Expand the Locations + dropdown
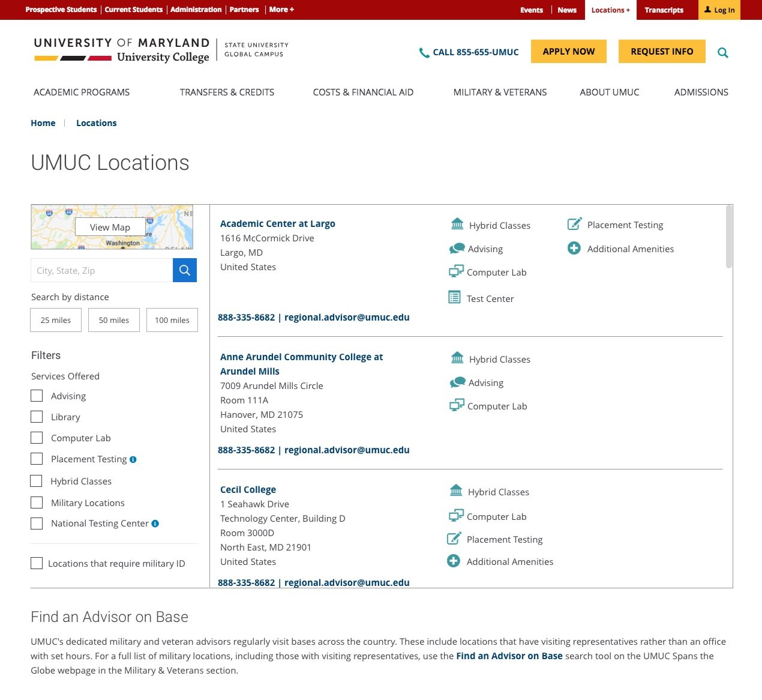Screen dimensions: 762x700 click(x=611, y=10)
